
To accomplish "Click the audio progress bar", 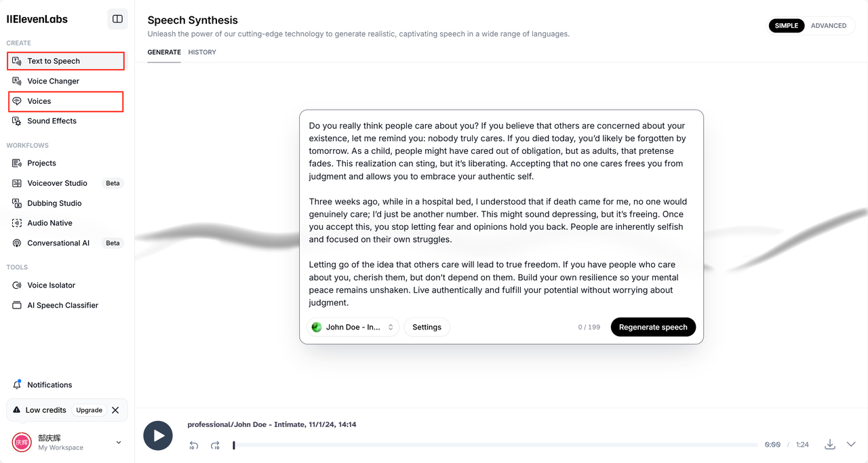I will click(495, 445).
